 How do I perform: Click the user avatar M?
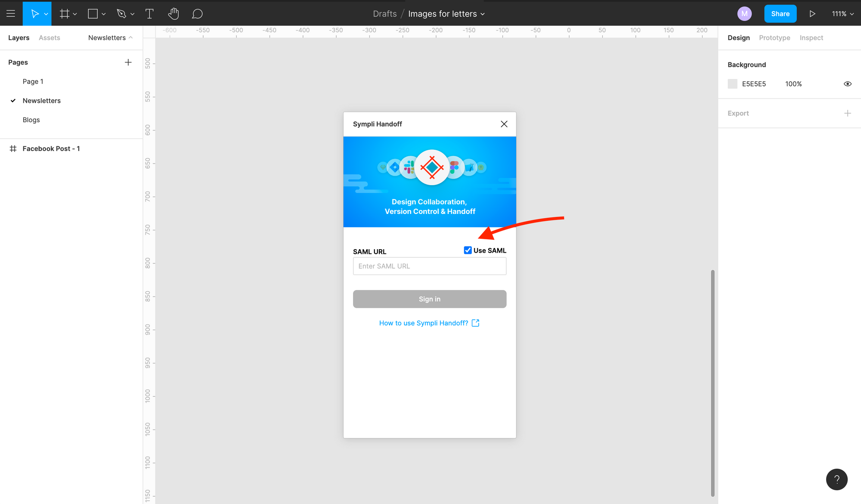[744, 14]
